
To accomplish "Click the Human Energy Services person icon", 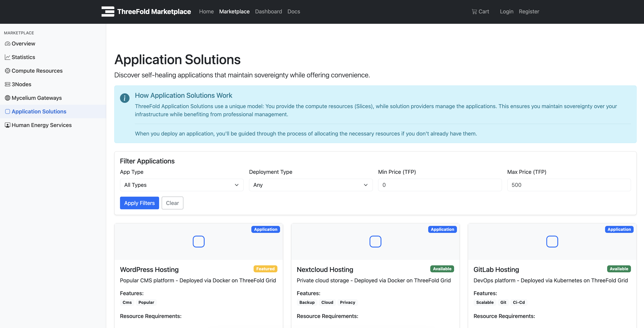I will click(8, 125).
